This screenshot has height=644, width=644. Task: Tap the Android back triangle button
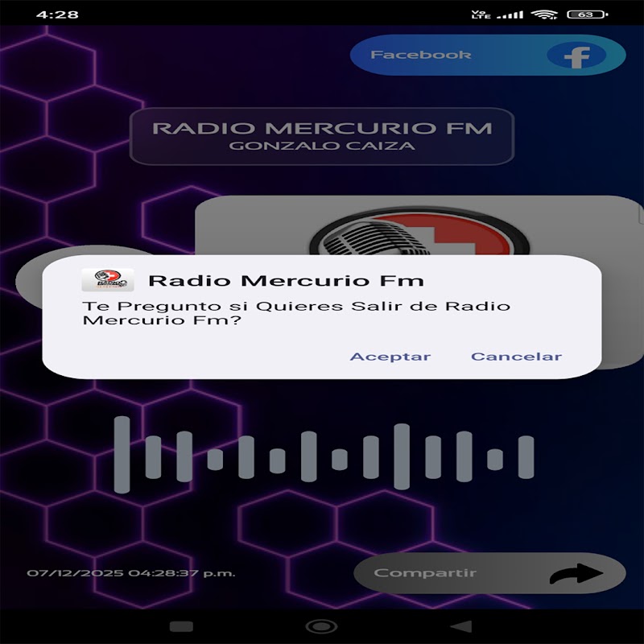[x=461, y=626]
